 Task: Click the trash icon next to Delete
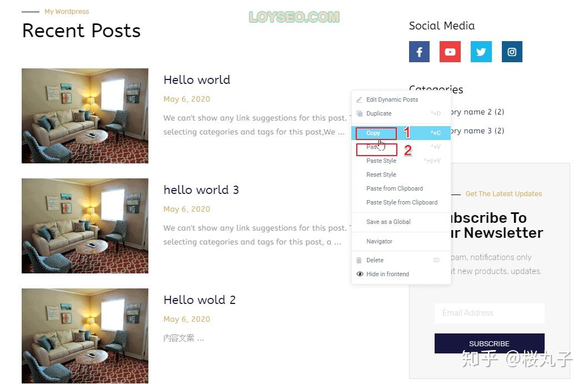click(x=359, y=260)
